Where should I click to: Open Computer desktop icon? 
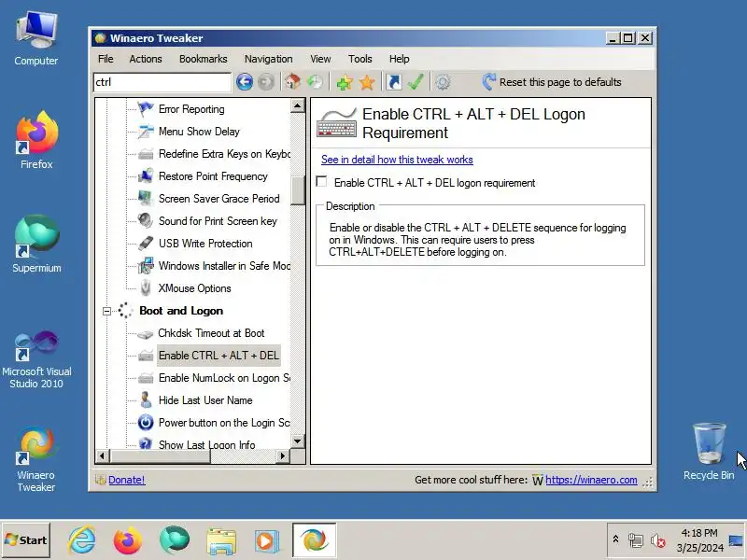pyautogui.click(x=36, y=39)
